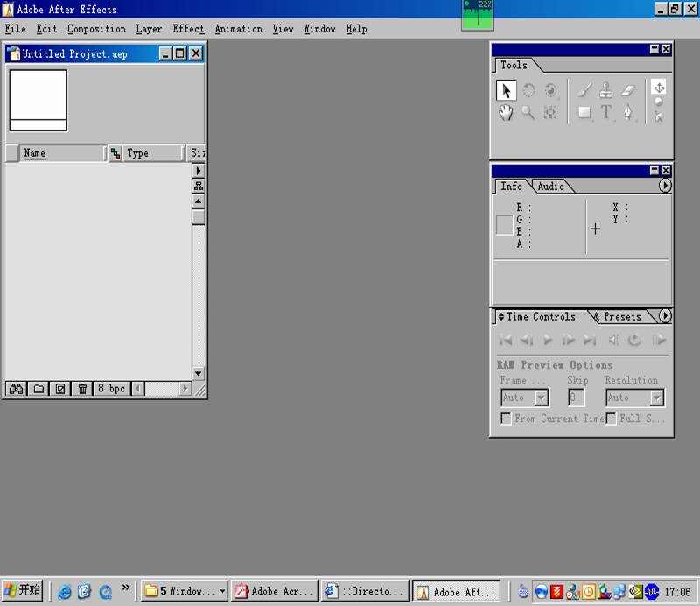Click the Info palette color swatch
This screenshot has width=700, height=606.
click(x=504, y=225)
